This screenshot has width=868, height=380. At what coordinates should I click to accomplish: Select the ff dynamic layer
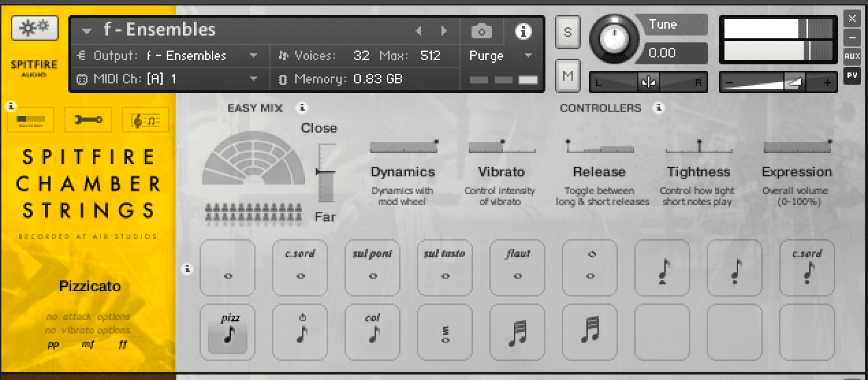click(x=122, y=345)
